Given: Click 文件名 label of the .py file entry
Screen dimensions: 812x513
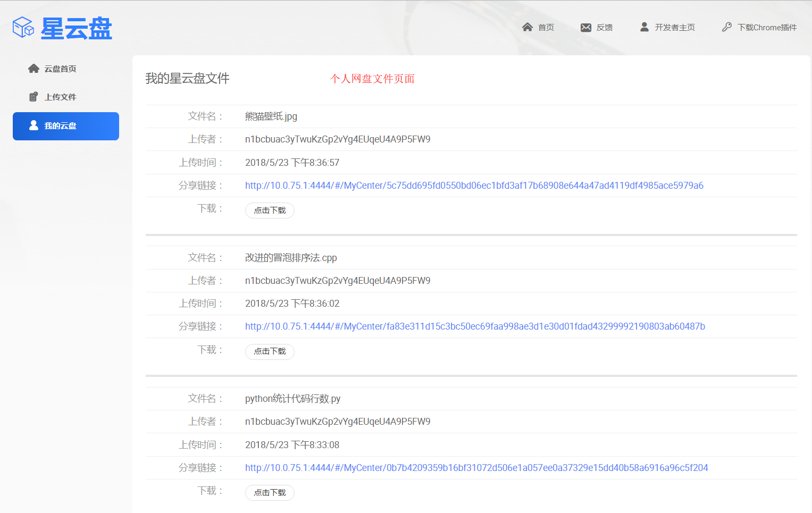Looking at the screenshot, I should coord(205,399).
